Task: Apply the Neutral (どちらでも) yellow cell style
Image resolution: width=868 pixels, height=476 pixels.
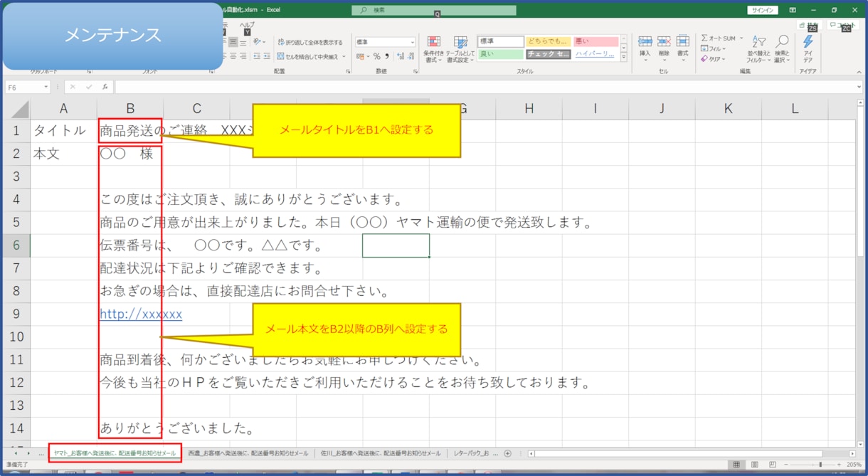Action: point(548,41)
